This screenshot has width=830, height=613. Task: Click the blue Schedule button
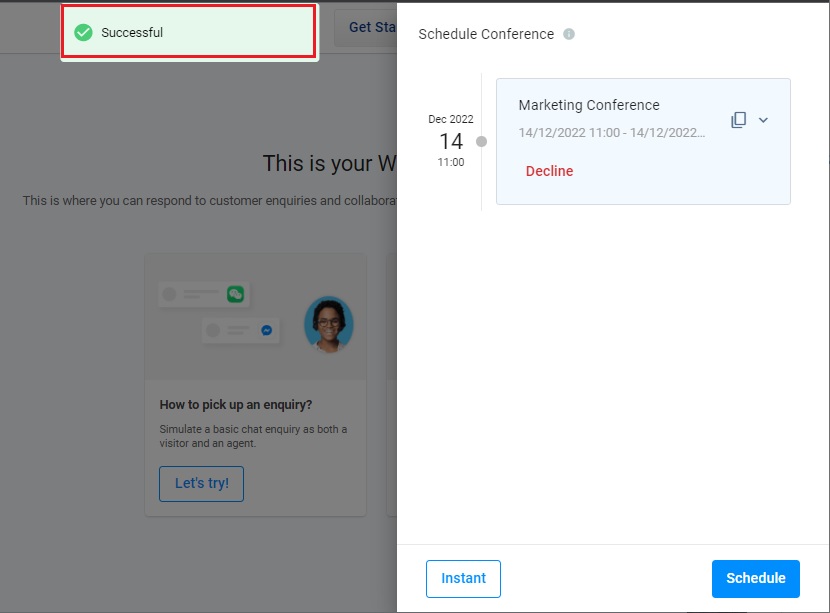click(x=755, y=579)
